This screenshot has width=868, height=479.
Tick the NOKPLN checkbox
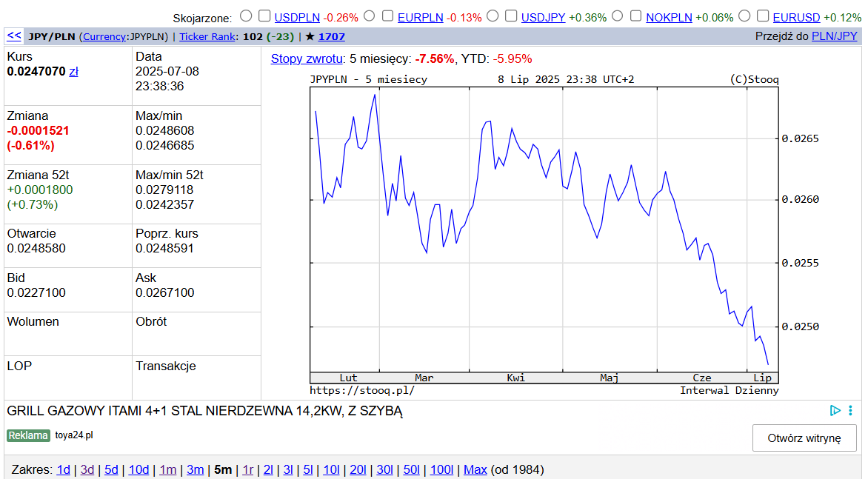point(636,16)
